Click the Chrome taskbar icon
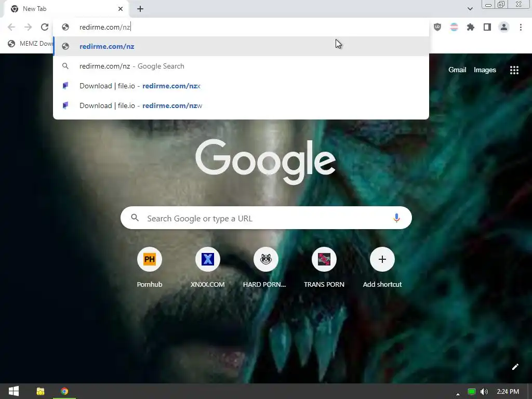 coord(64,391)
